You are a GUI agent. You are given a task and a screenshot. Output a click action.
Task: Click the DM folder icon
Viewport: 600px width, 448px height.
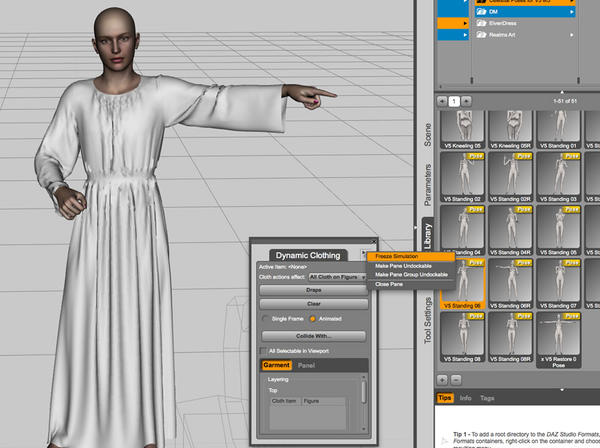pyautogui.click(x=481, y=12)
